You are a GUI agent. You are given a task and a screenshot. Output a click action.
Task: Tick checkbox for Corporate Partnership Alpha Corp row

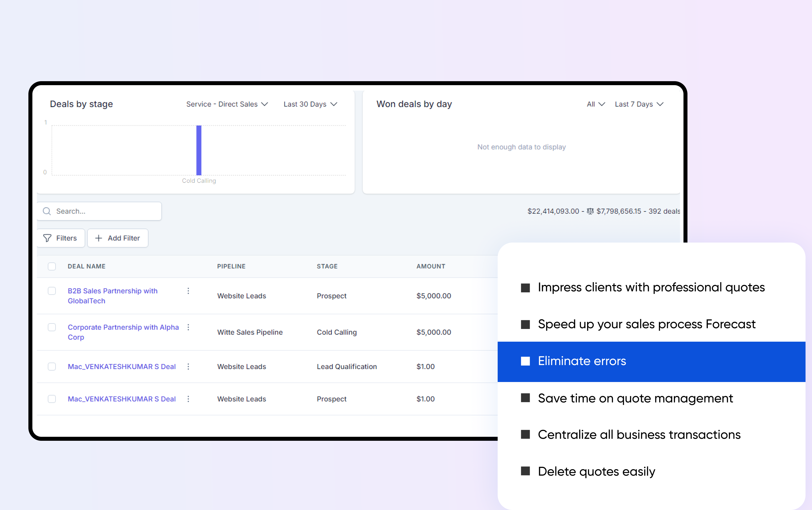tap(52, 327)
